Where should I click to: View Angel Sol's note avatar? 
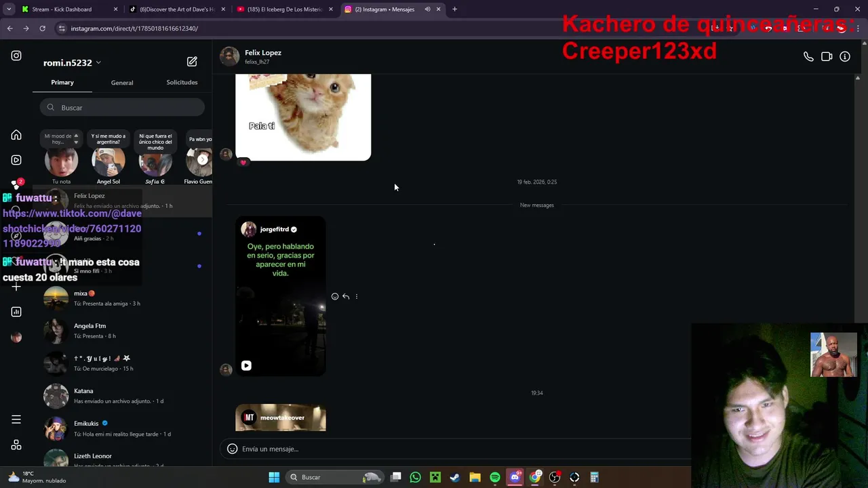coord(108,161)
